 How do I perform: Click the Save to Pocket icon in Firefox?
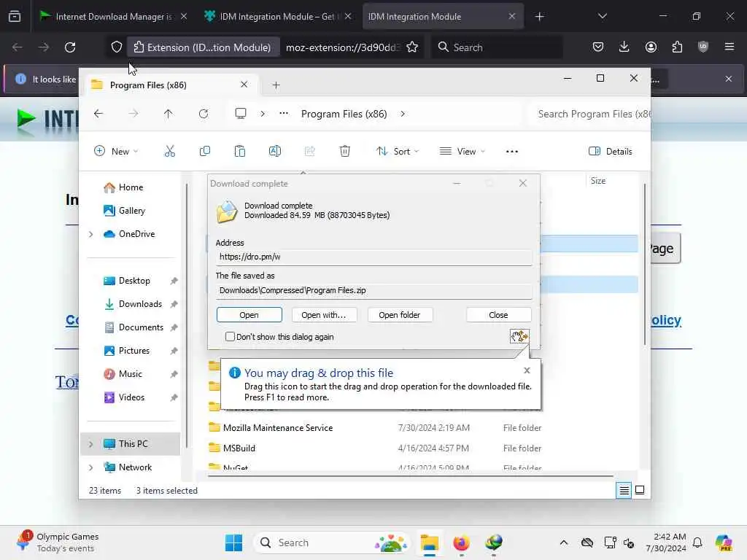pos(598,47)
